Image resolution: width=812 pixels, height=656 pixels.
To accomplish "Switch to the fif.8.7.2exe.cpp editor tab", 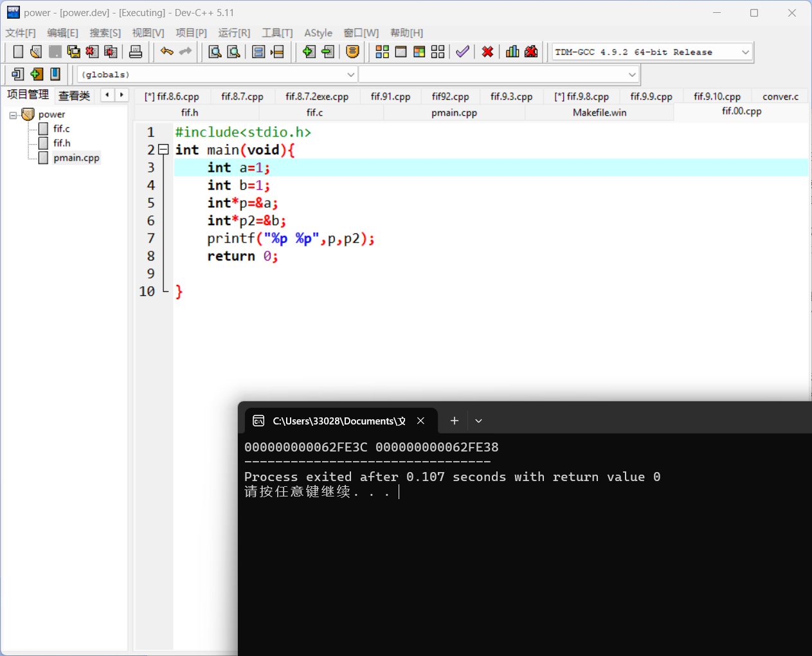I will point(317,96).
